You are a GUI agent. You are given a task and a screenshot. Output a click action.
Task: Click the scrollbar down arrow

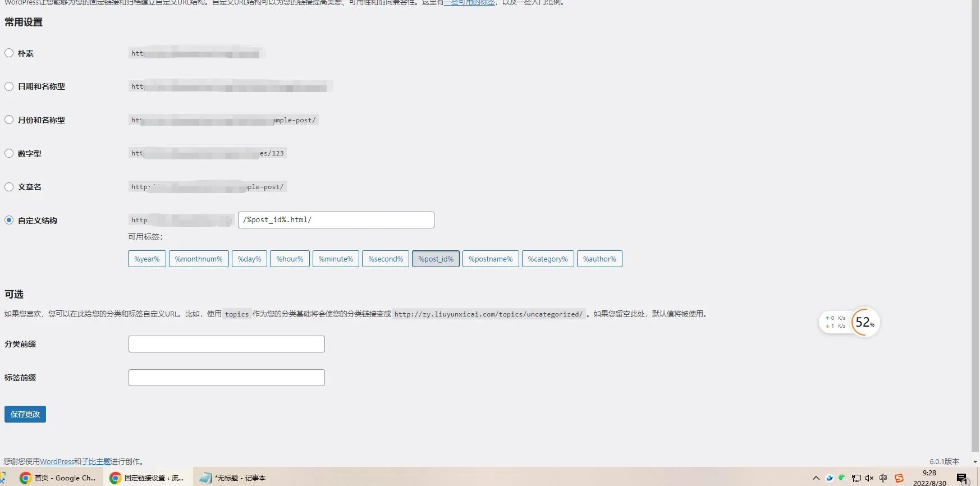coord(975,461)
